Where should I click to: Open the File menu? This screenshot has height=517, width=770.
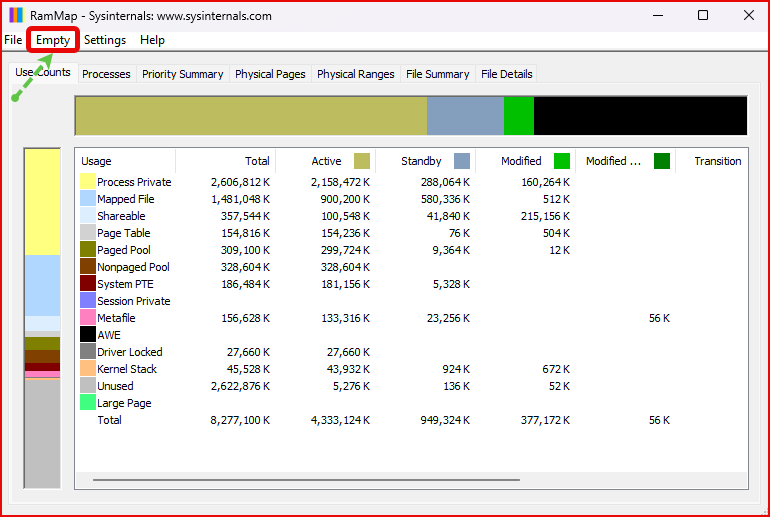[x=13, y=40]
